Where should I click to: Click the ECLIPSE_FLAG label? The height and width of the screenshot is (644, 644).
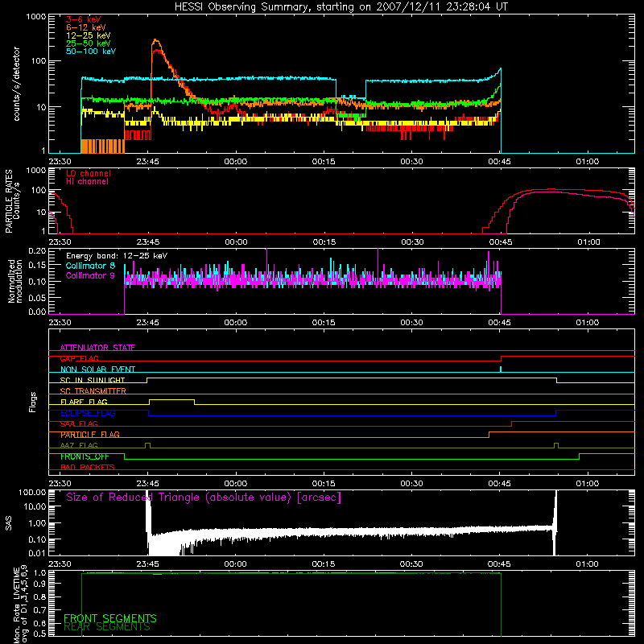88,413
